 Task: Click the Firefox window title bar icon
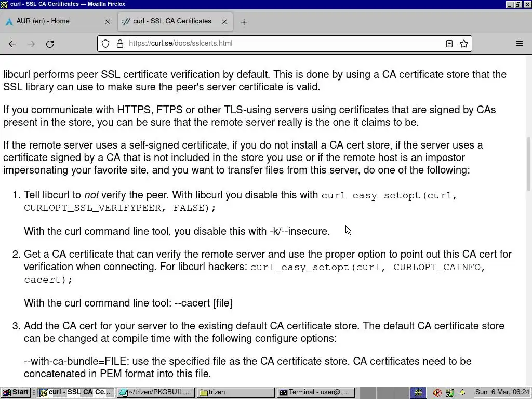pos(4,4)
